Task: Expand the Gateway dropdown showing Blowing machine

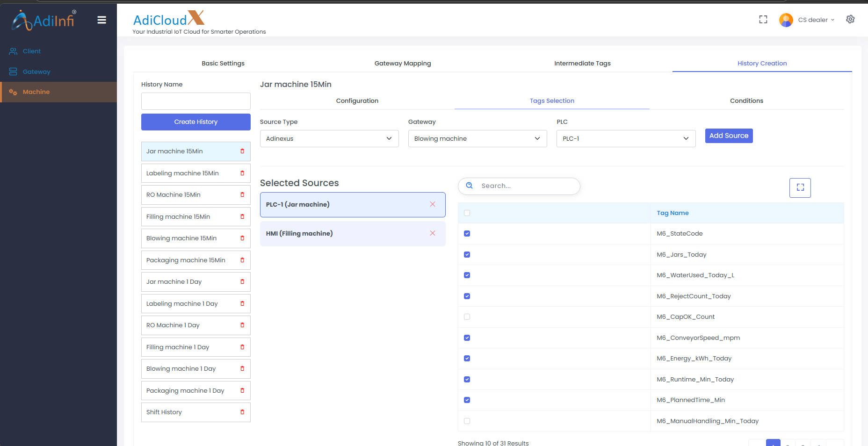Action: point(477,139)
